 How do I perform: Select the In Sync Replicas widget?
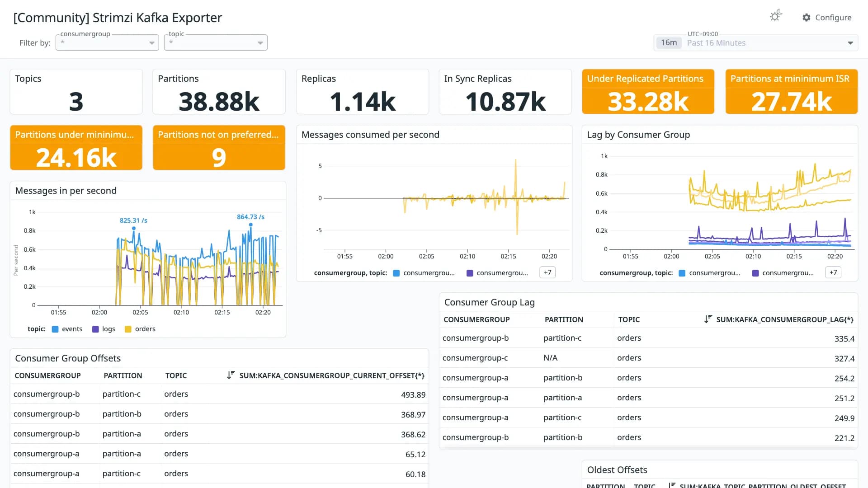tap(505, 91)
